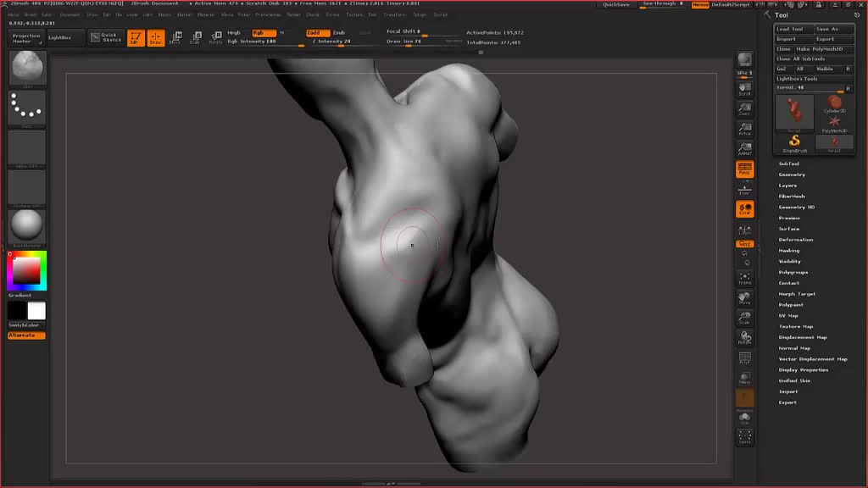
Task: Open the material sphere selector
Action: click(26, 228)
